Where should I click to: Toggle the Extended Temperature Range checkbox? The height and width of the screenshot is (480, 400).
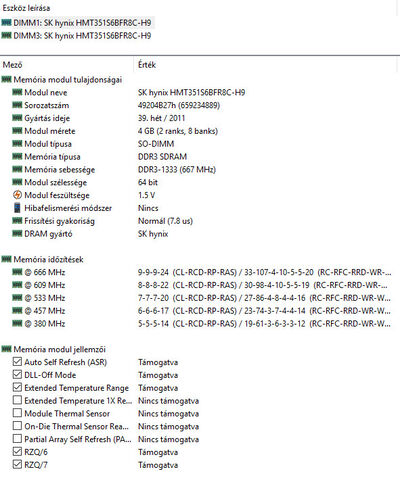(17, 387)
